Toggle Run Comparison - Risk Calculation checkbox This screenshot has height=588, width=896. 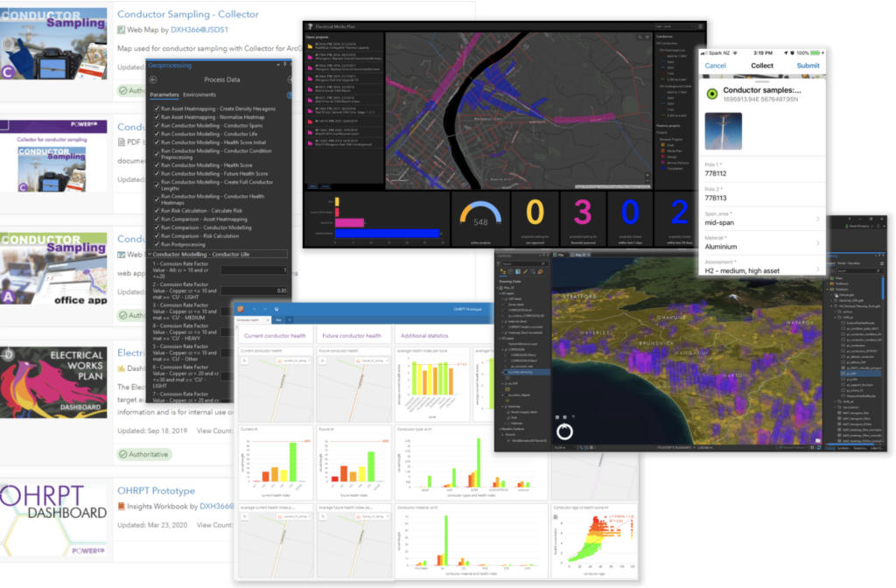tap(157, 236)
